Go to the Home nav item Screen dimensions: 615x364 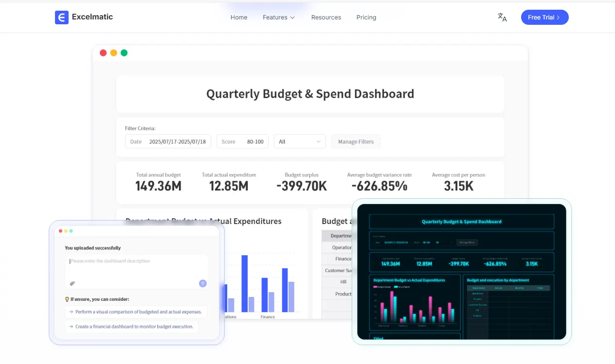(239, 17)
